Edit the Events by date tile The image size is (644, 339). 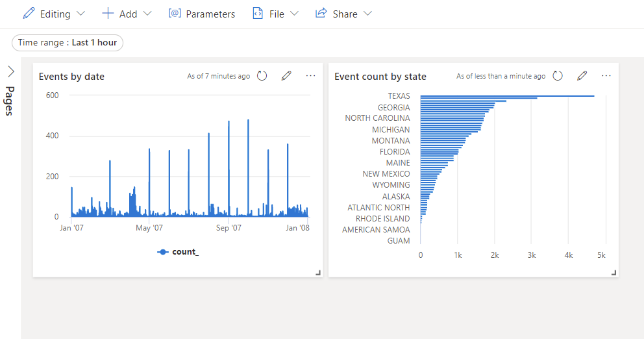coord(286,75)
